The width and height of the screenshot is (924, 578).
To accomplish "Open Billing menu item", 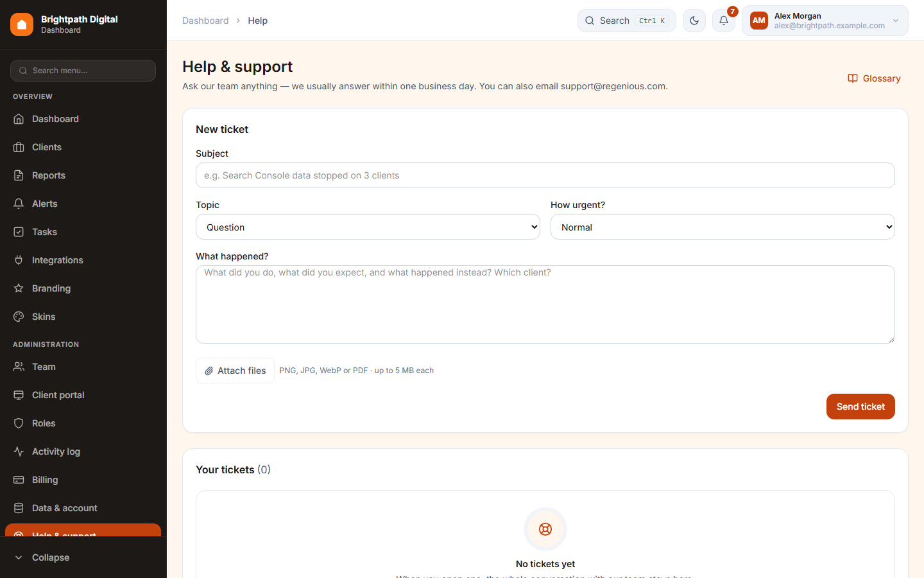I will 83,480.
